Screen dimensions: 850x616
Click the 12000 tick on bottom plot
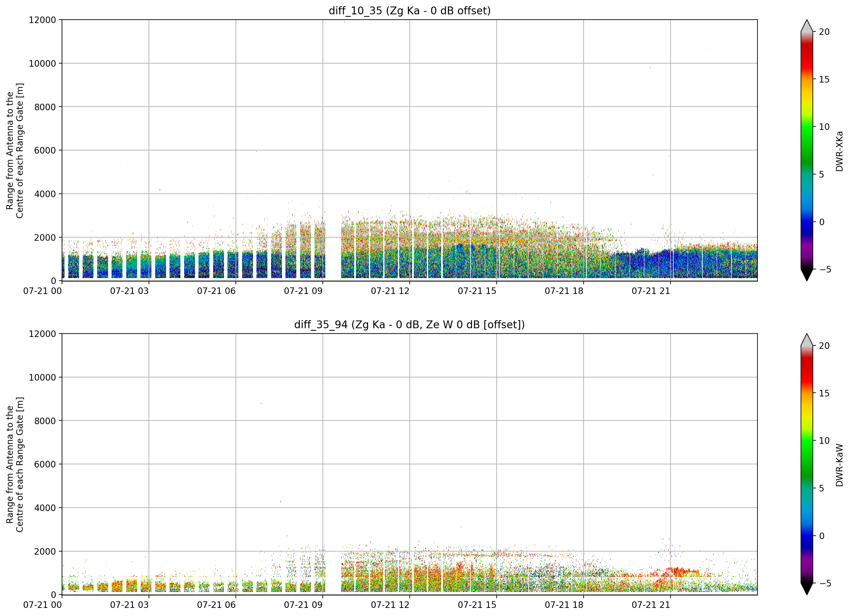coord(42,334)
